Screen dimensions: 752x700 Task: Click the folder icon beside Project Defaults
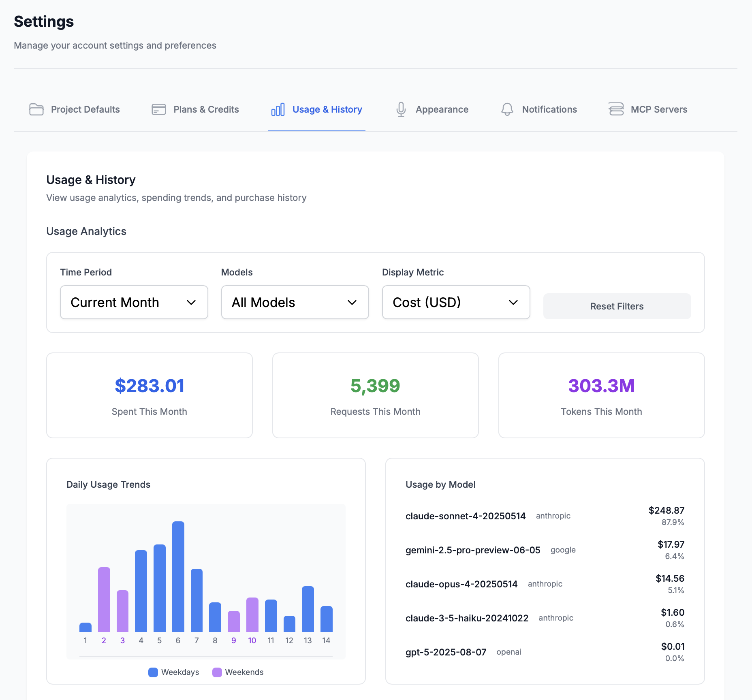36,109
